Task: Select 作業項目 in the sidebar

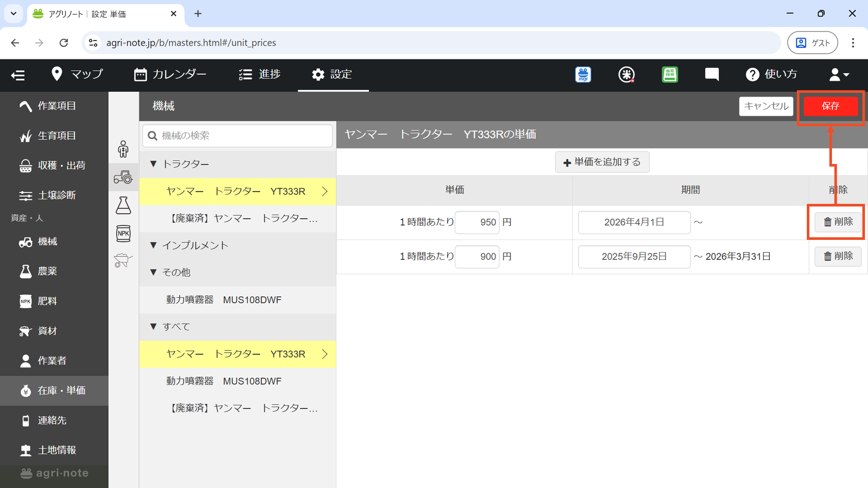Action: [54, 106]
